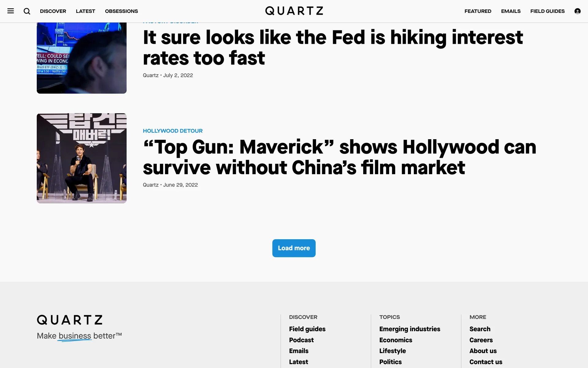
Task: Open Emerging industries footer topic
Action: click(x=409, y=329)
